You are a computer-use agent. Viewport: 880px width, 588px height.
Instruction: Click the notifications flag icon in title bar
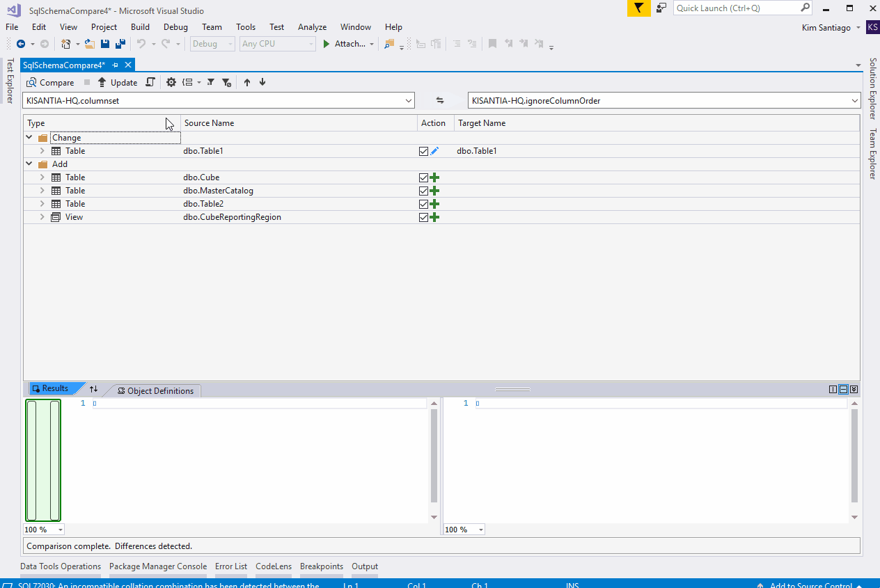tap(638, 8)
